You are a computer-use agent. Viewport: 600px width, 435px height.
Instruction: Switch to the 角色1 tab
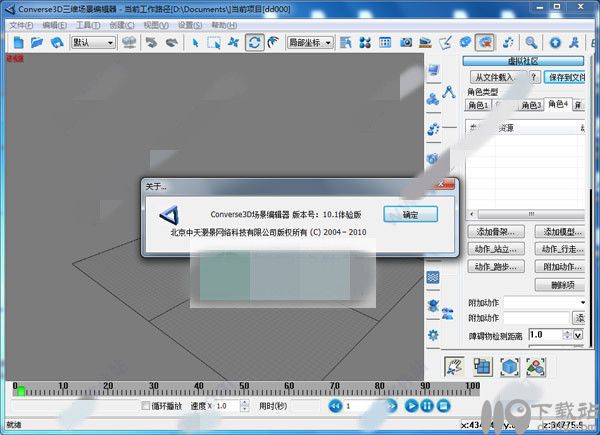[478, 105]
